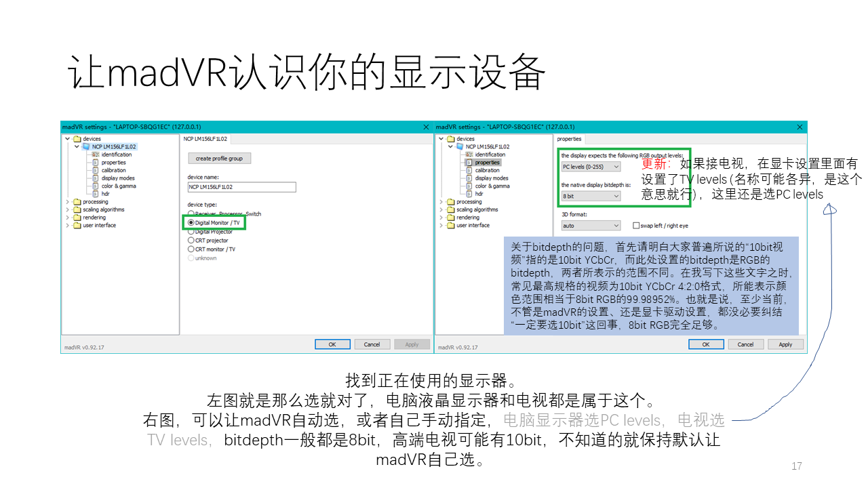Click the devices folder icon in left window
Viewport: 868px width, 488px height.
point(77,139)
